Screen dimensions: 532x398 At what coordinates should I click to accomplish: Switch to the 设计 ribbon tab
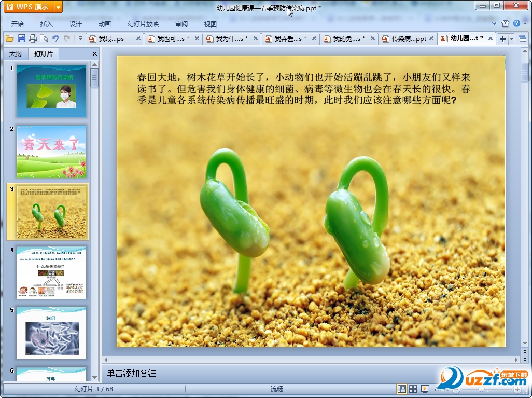point(76,24)
